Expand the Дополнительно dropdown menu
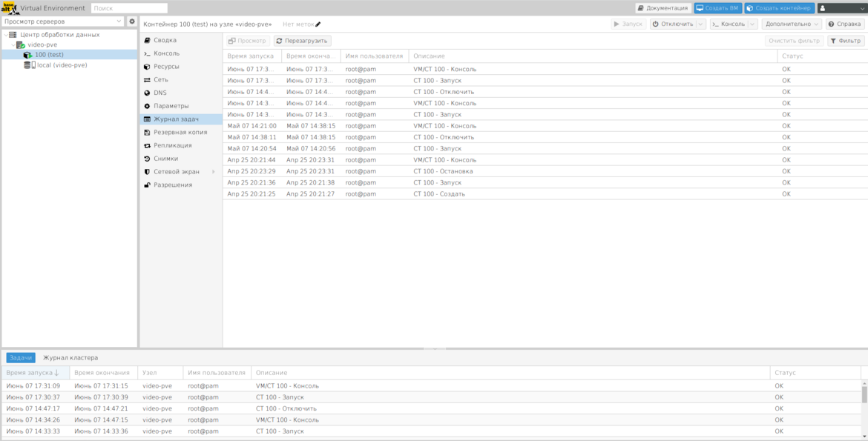 click(x=791, y=24)
